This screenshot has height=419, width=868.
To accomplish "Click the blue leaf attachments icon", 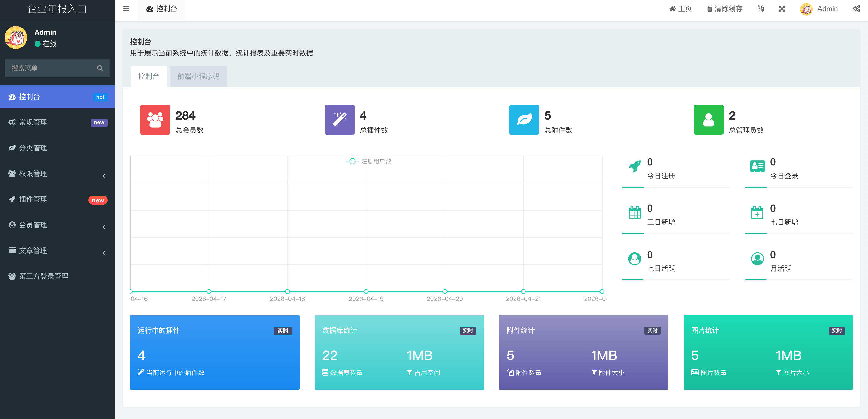I will coord(524,120).
